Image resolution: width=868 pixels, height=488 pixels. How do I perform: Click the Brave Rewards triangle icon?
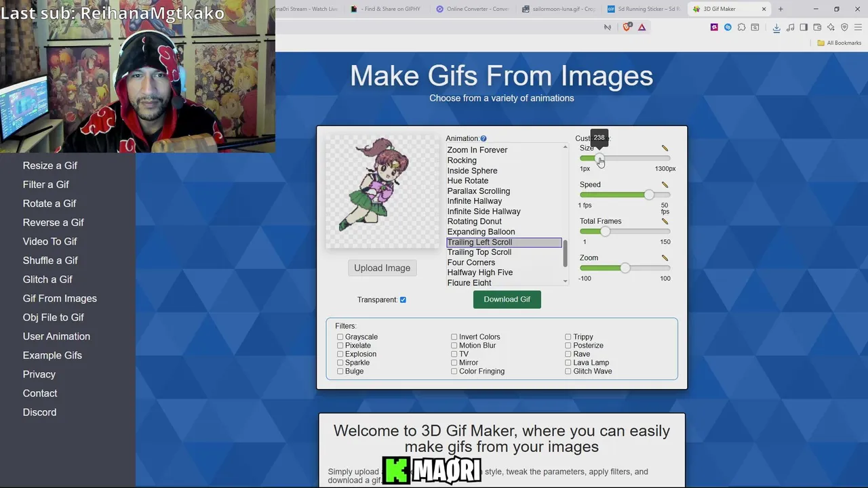(642, 27)
